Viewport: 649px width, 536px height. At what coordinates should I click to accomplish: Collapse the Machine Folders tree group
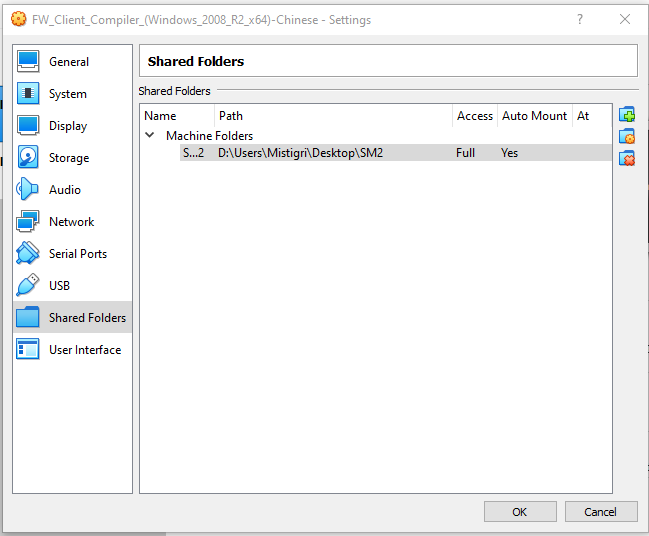tap(150, 135)
